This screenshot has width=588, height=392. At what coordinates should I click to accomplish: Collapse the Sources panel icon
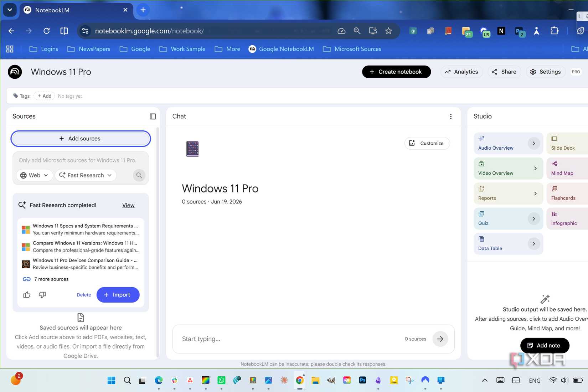click(153, 116)
